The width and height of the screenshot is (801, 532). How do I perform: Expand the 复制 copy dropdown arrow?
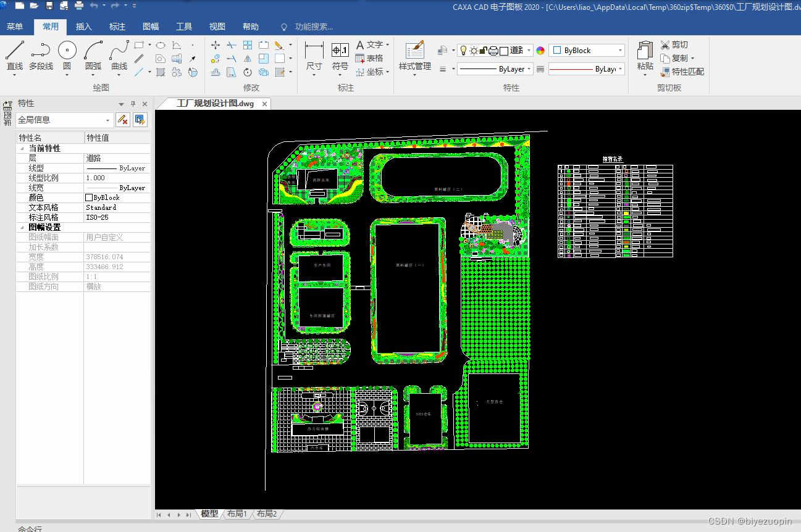(692, 59)
